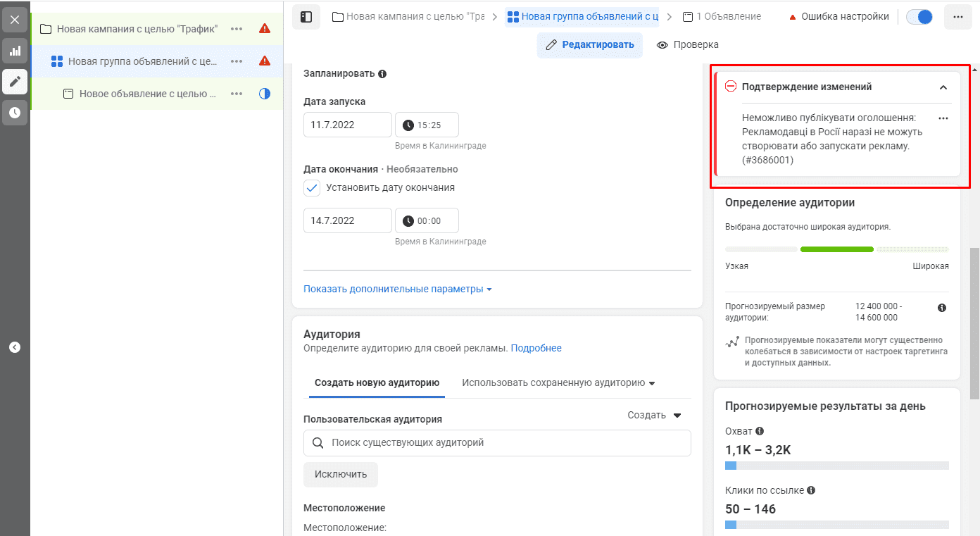Viewport: 980px width, 536px height.
Task: Click info icon next to Запланировать
Action: click(382, 74)
